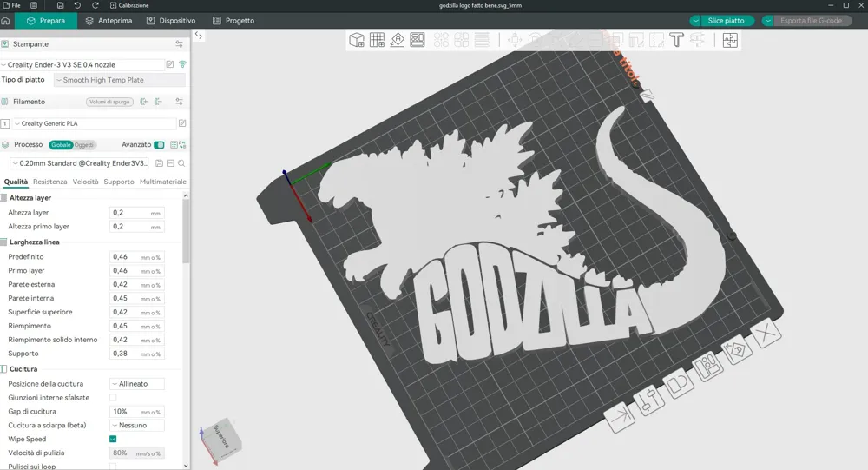Image resolution: width=868 pixels, height=470 pixels.
Task: Collapse the sidebar with the arrows icon
Action: [198, 36]
